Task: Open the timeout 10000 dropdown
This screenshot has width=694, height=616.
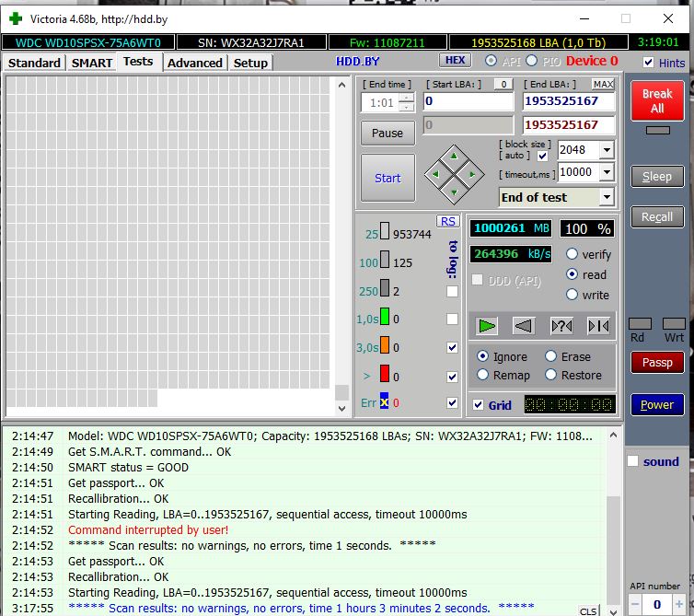Action: point(607,172)
